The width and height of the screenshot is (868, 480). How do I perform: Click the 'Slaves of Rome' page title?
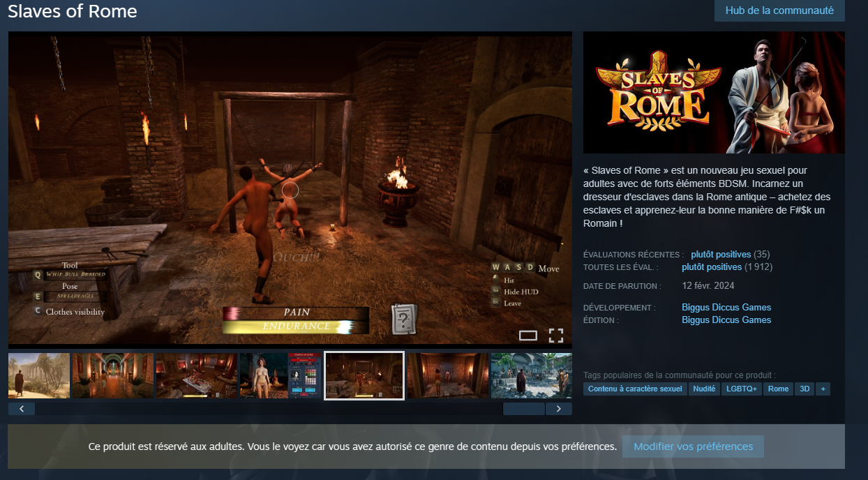click(x=73, y=11)
